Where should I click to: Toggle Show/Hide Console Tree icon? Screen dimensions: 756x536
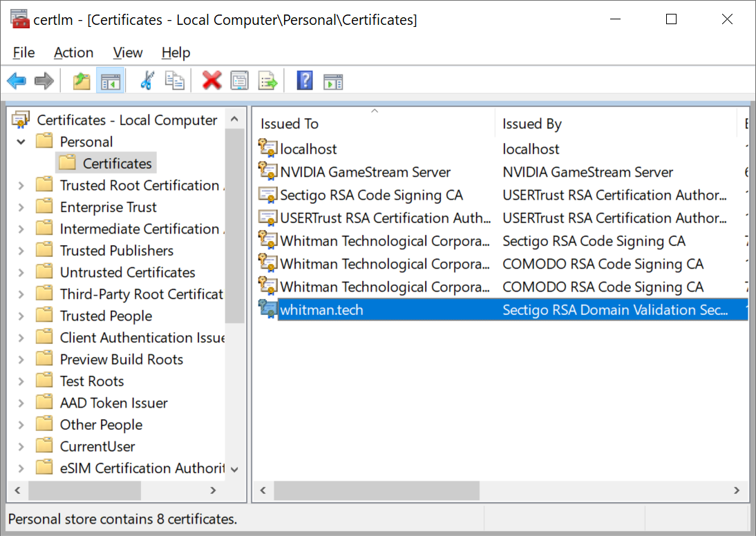point(111,81)
